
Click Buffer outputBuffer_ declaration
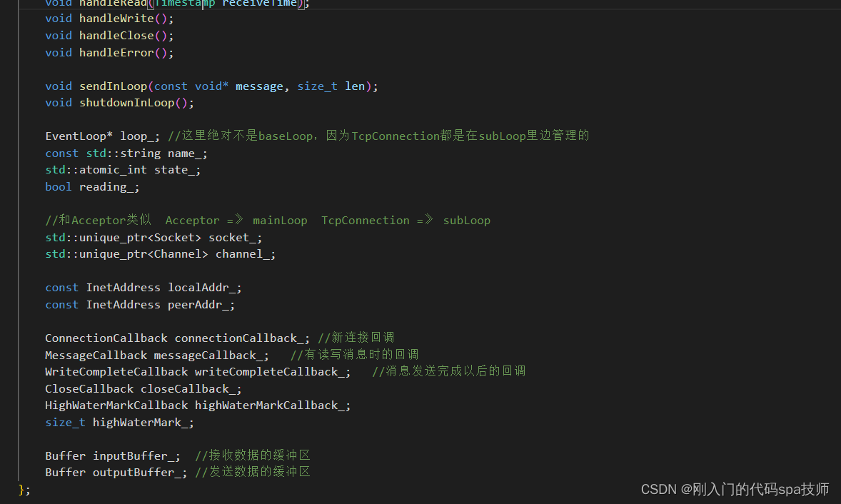pyautogui.click(x=116, y=473)
